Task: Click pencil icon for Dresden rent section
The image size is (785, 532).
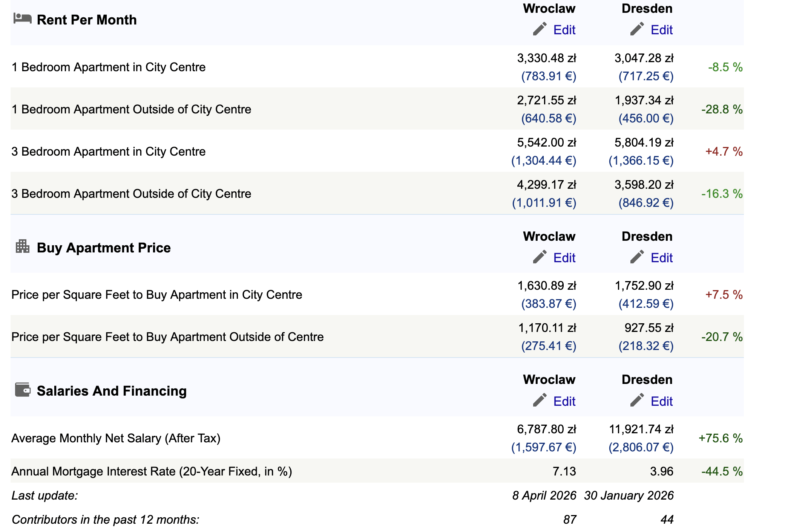Action: coord(637,29)
